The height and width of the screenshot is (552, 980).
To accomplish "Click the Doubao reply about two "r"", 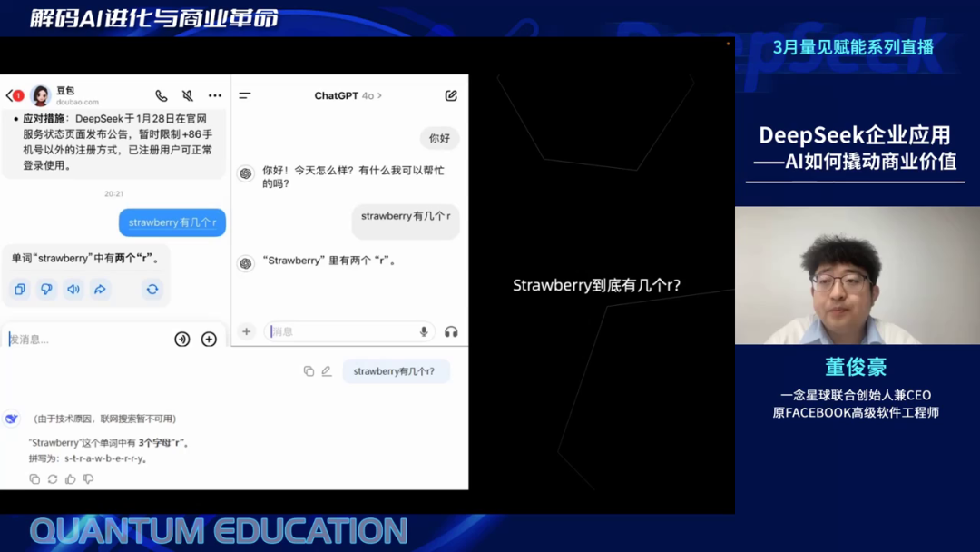I will [x=85, y=258].
